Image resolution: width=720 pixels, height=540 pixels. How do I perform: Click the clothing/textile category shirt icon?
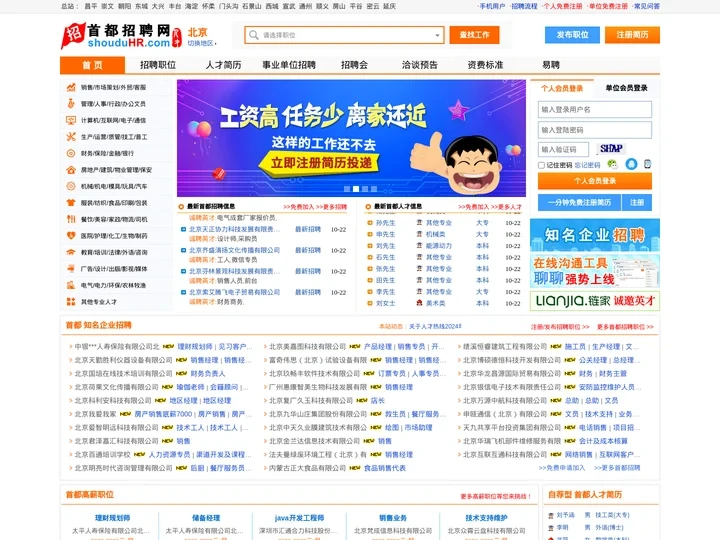pos(71,202)
